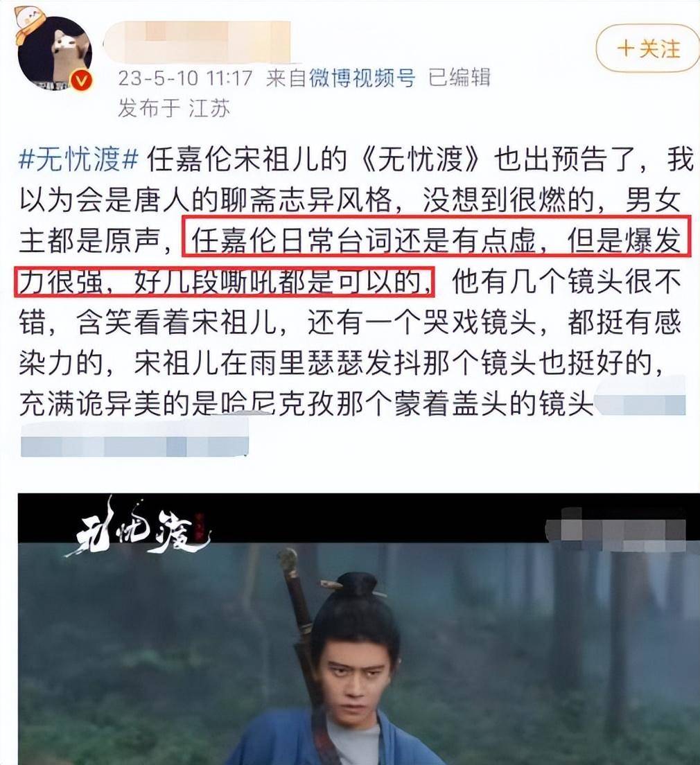Click the 发布于 江苏 location text
The height and width of the screenshot is (765, 700).
pyautogui.click(x=174, y=108)
